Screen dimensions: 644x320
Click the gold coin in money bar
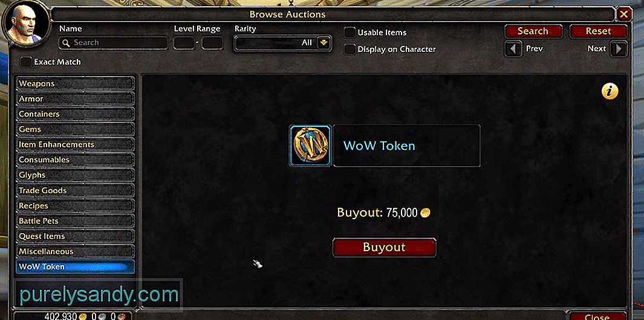[x=83, y=317]
